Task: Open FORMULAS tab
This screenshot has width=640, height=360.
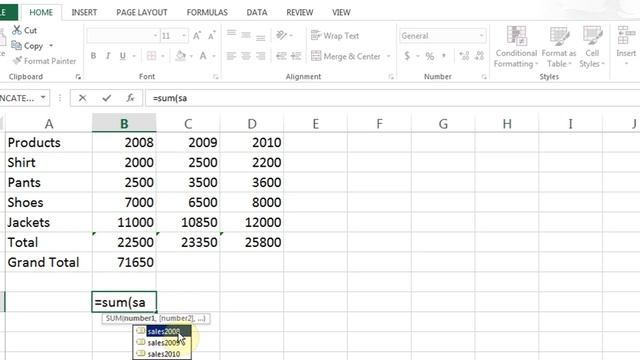Action: pos(207,12)
